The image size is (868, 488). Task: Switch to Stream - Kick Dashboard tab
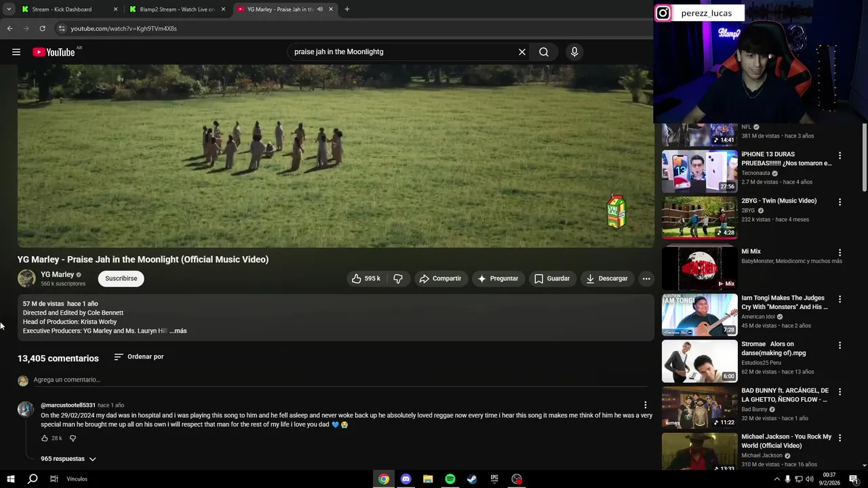tap(68, 9)
